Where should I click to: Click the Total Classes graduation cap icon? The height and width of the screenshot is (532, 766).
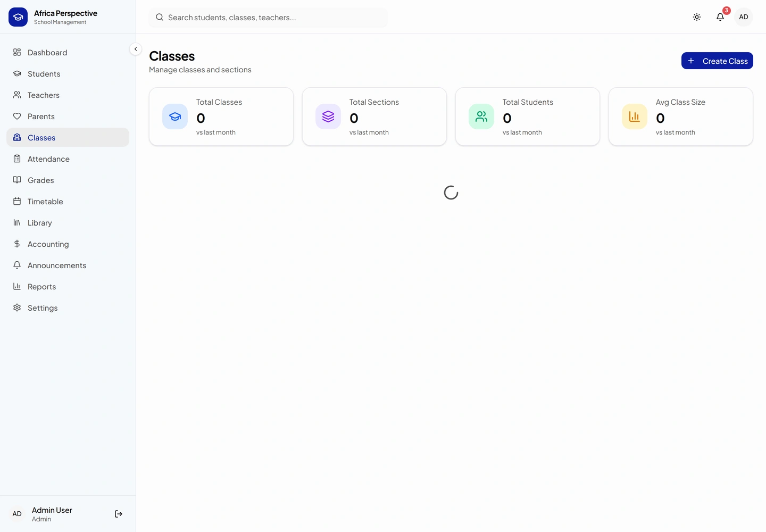[x=175, y=117]
